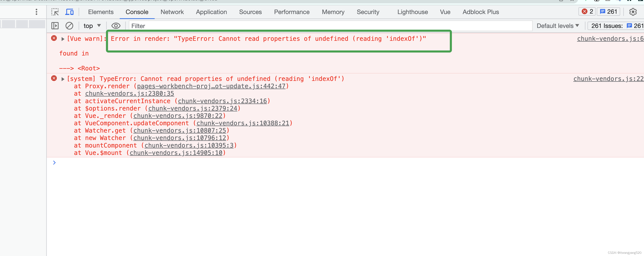The width and height of the screenshot is (644, 256).
Task: Open chunk-vendors.js:10796:12 new Watcher link
Action: point(179,138)
